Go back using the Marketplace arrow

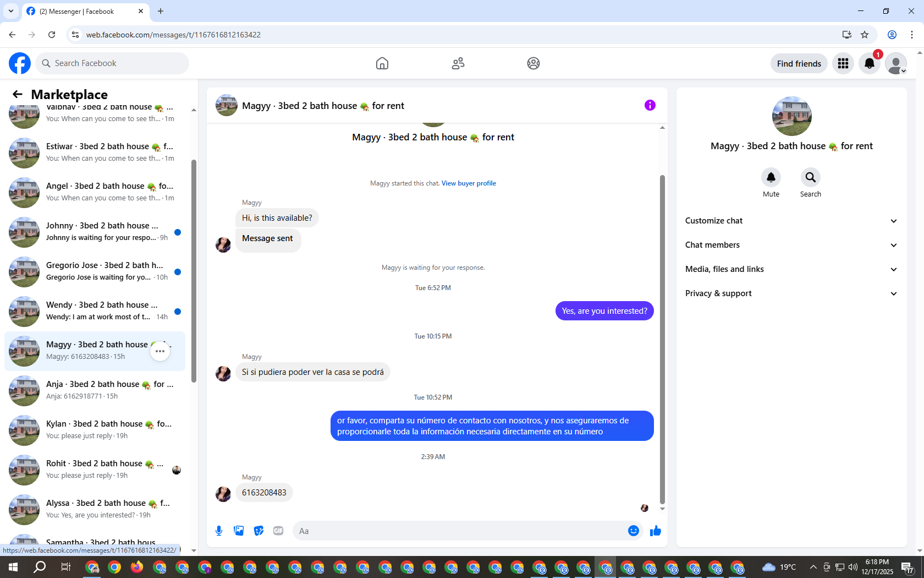18,94
